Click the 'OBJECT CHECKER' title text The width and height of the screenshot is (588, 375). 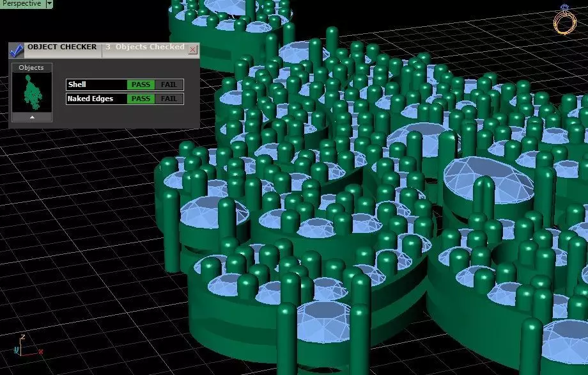click(62, 47)
